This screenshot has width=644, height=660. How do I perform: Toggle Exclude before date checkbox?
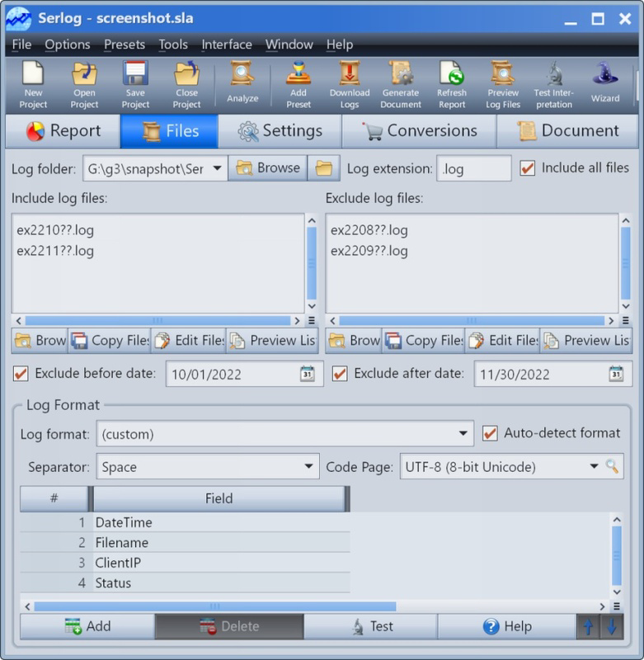tap(21, 374)
